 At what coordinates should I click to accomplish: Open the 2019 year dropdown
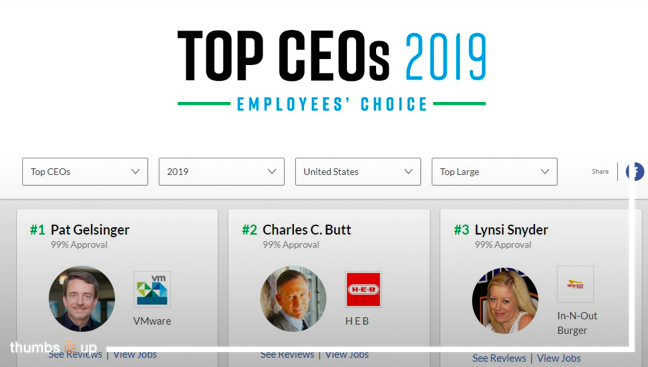tap(222, 172)
